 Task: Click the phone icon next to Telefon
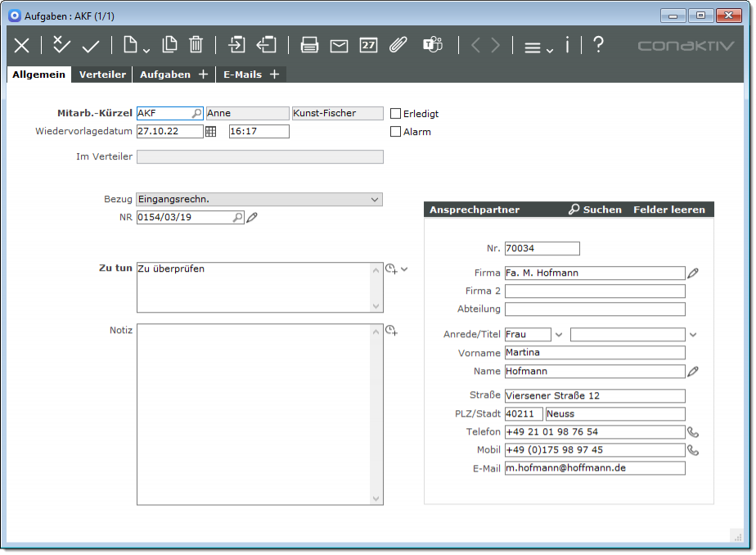point(693,432)
